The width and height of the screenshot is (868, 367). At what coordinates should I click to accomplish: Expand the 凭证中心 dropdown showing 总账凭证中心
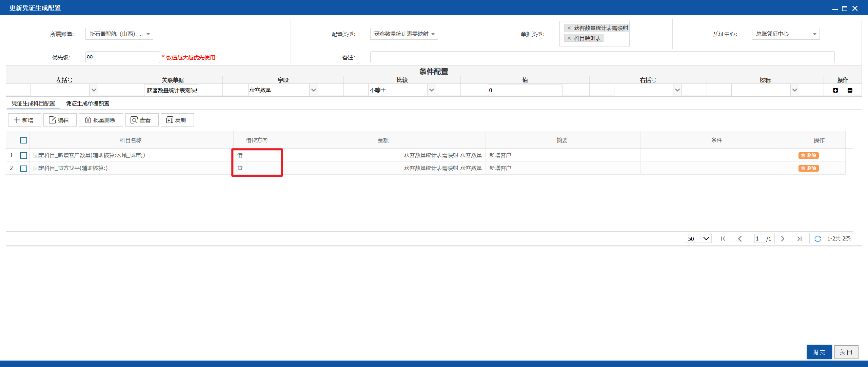786,34
